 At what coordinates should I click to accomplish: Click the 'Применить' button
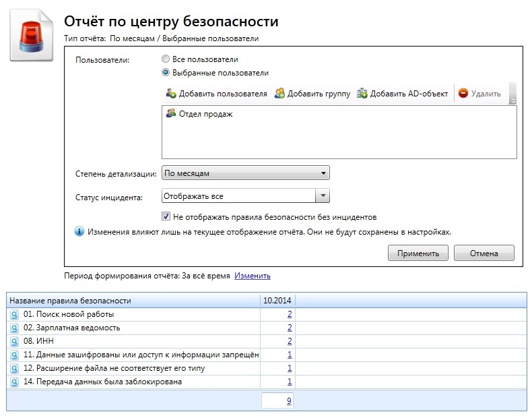pyautogui.click(x=418, y=253)
